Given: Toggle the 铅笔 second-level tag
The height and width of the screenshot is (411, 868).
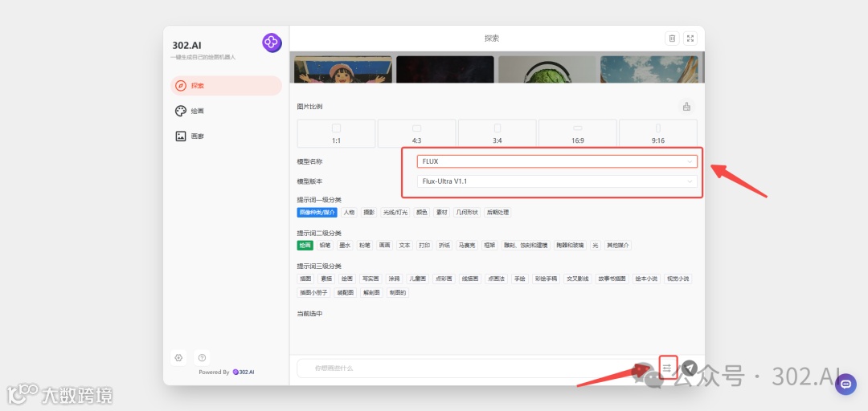Looking at the screenshot, I should [x=325, y=245].
